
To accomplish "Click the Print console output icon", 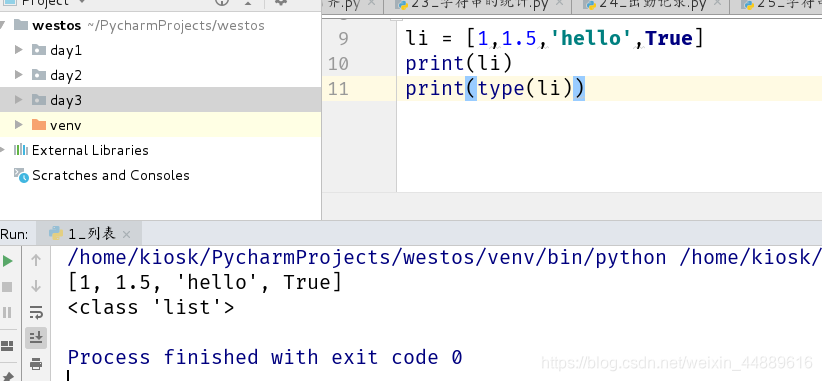I will (x=36, y=364).
